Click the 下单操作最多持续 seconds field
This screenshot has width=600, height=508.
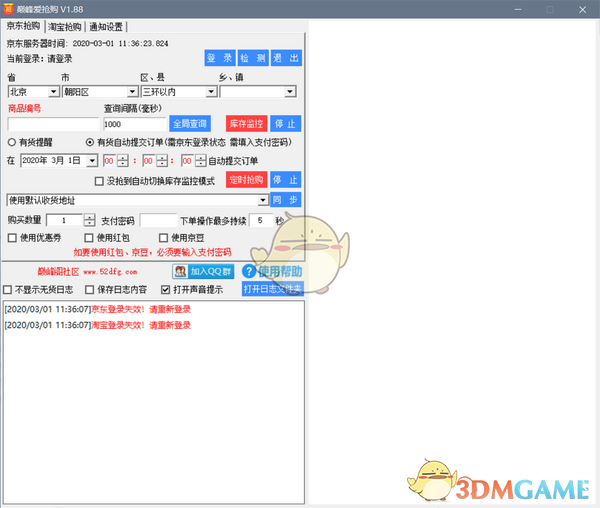pos(261,220)
